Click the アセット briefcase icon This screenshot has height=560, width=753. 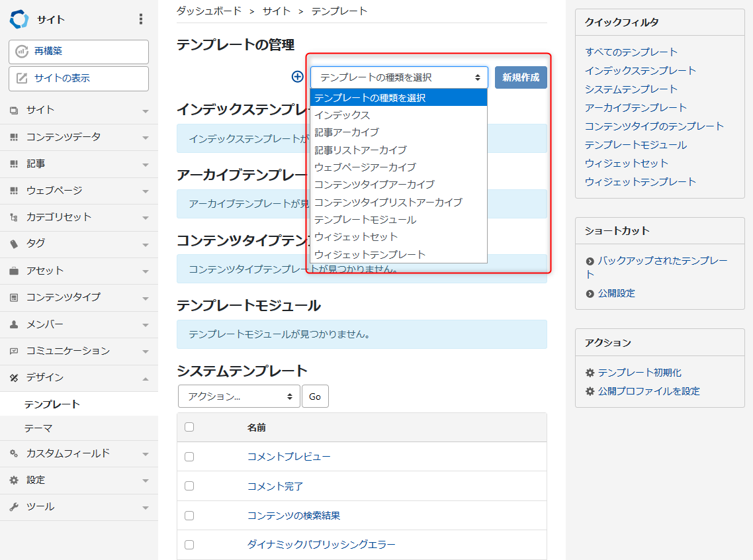tap(14, 271)
